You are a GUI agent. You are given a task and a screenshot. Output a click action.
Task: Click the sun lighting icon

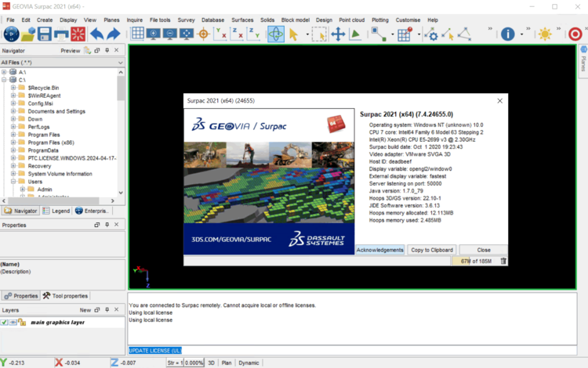coord(545,34)
